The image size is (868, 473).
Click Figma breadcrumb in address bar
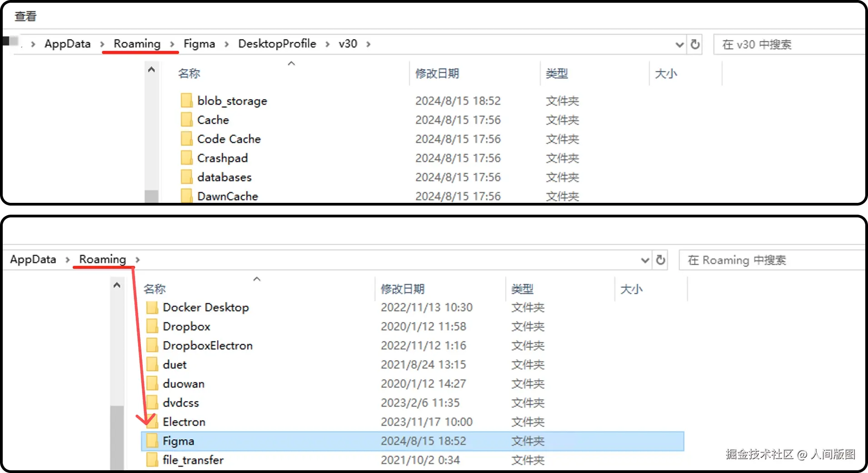(199, 44)
